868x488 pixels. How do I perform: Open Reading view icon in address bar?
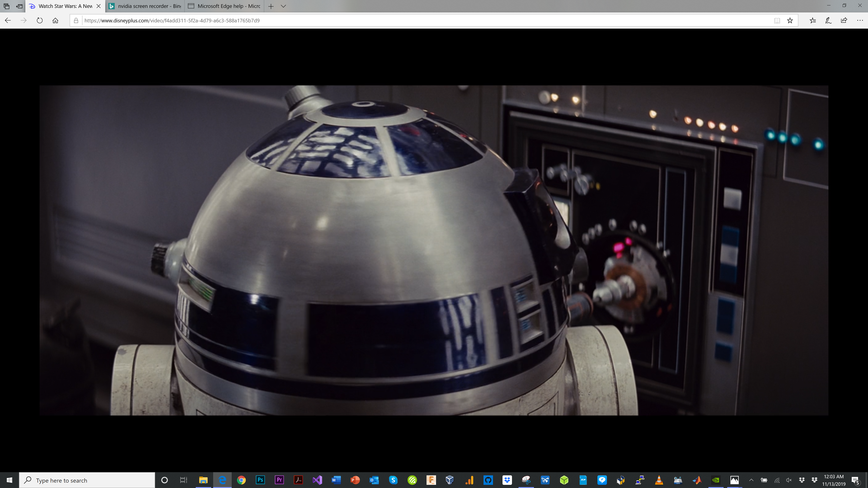tap(777, 21)
